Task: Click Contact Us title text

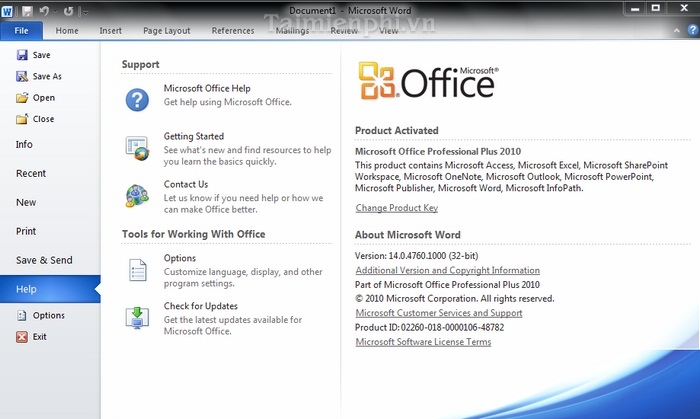Action: point(186,184)
